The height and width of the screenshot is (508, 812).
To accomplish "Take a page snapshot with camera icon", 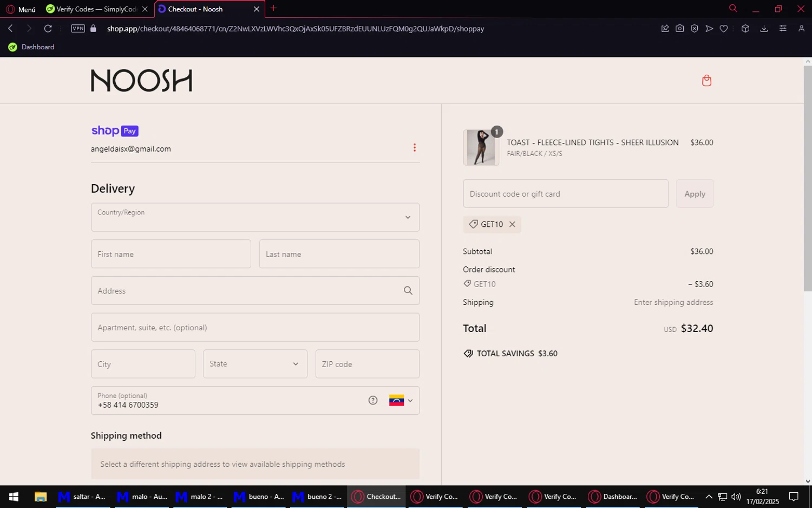I will [679, 29].
